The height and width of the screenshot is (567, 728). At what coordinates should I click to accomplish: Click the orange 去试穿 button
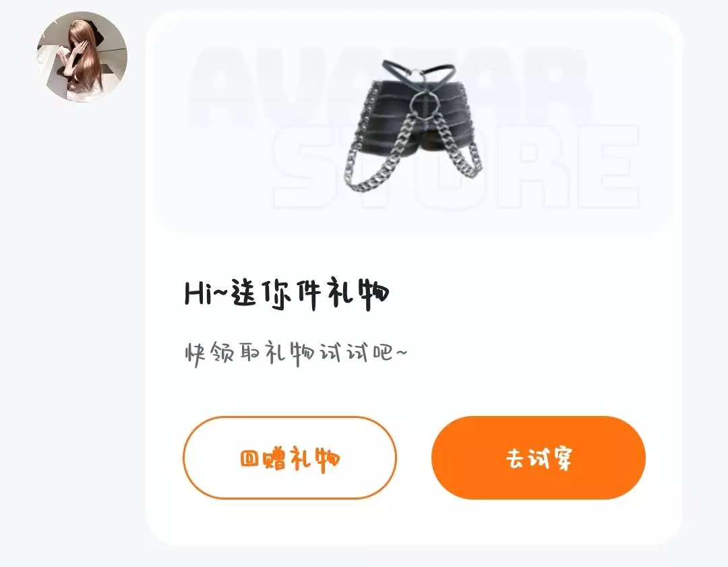(539, 458)
